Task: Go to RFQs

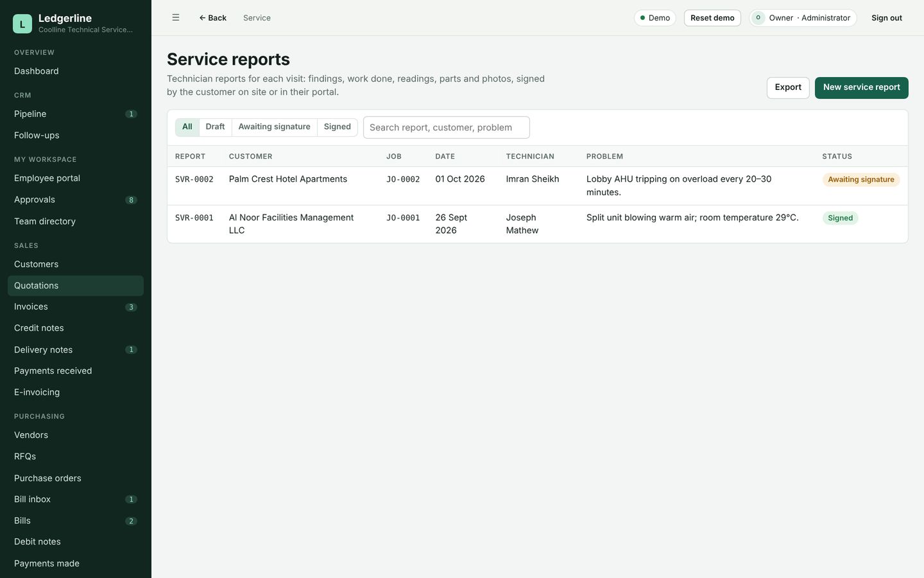Action: (76, 457)
